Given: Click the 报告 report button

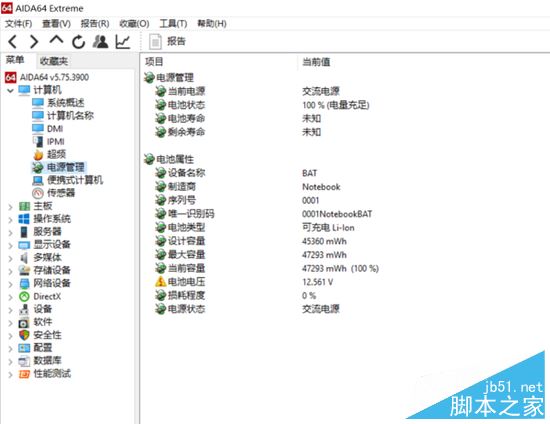Looking at the screenshot, I should (167, 41).
